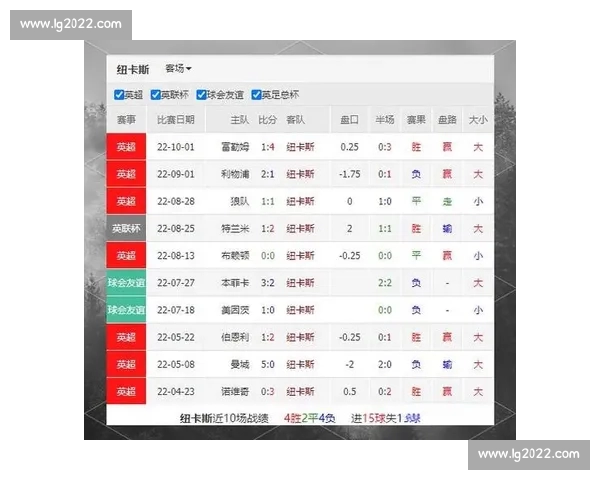Open the 布赖顿 team link

click(235, 256)
